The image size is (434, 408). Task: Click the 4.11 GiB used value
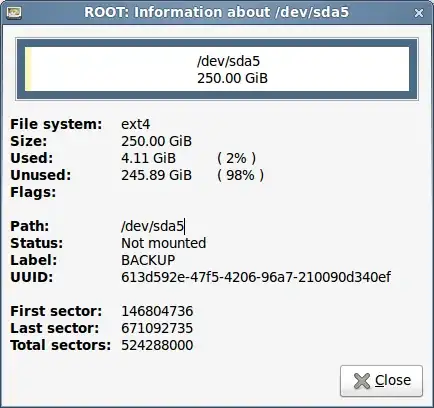(x=148, y=158)
